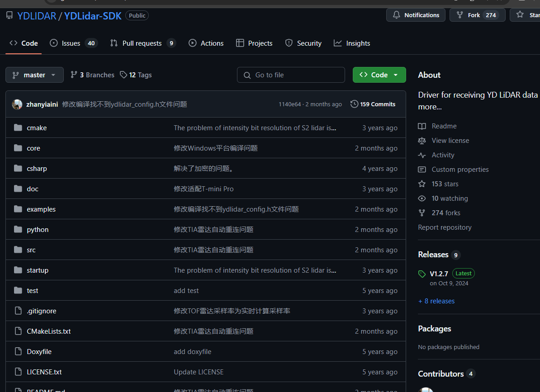Switch to the Pull requests tab

[x=143, y=43]
